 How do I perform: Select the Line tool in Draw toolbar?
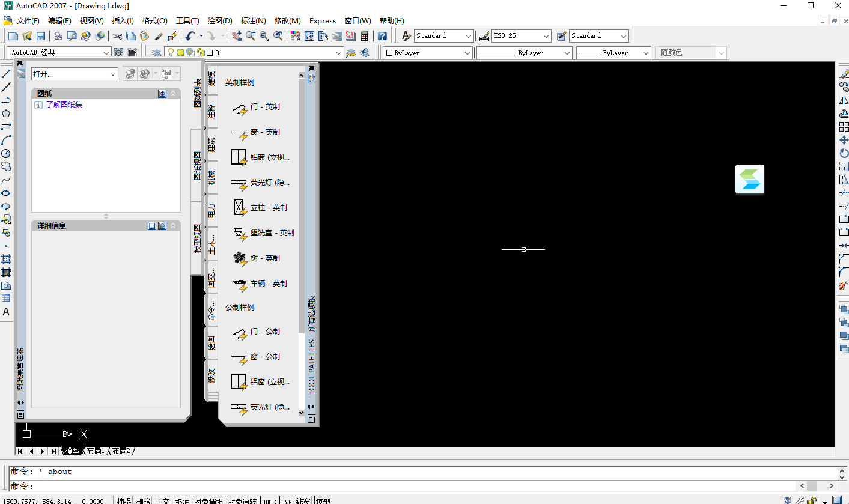6,74
